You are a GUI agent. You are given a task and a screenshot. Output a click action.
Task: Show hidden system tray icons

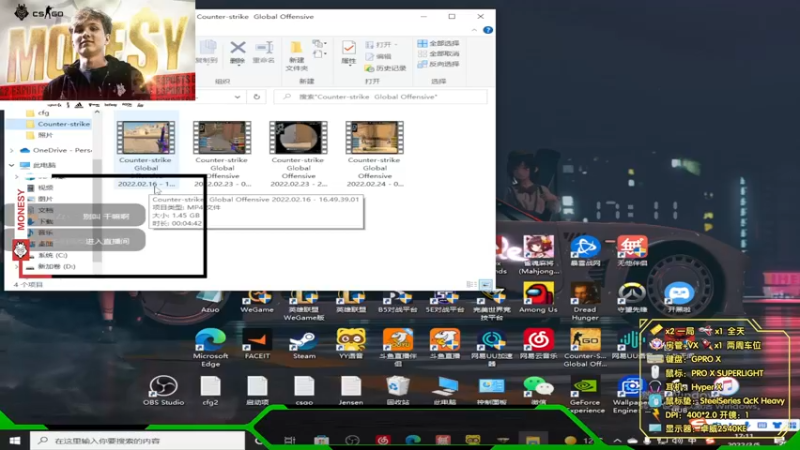617,440
